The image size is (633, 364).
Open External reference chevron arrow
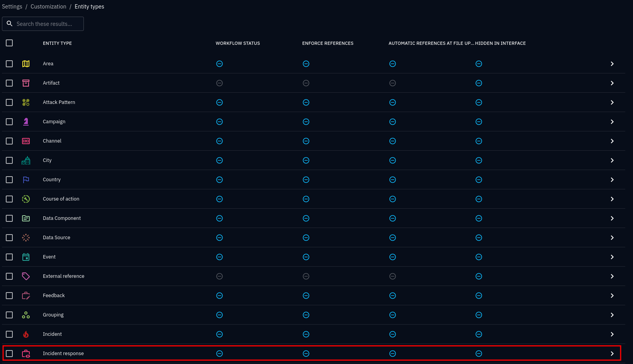coord(612,276)
